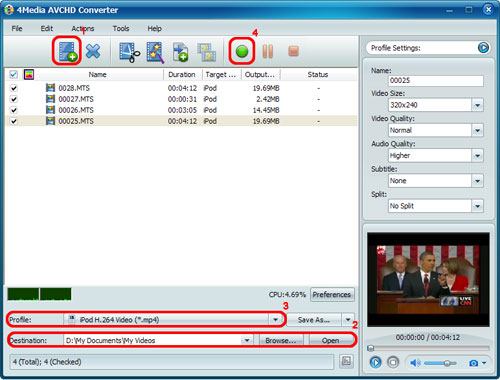Click the preview seek bar

(x=428, y=348)
